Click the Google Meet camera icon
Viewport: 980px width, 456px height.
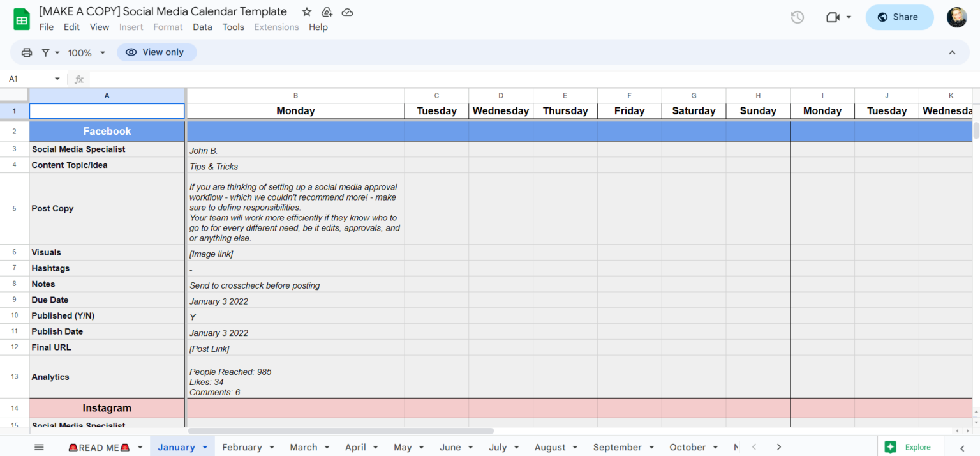(833, 17)
